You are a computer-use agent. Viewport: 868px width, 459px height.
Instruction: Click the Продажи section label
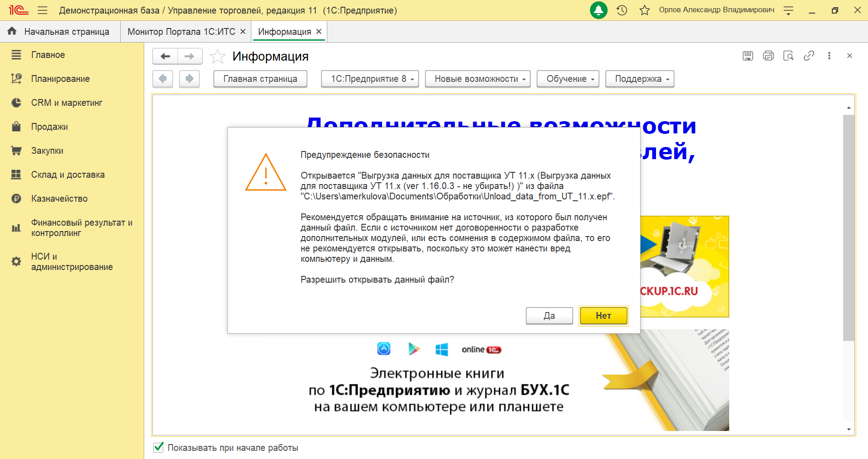(49, 127)
